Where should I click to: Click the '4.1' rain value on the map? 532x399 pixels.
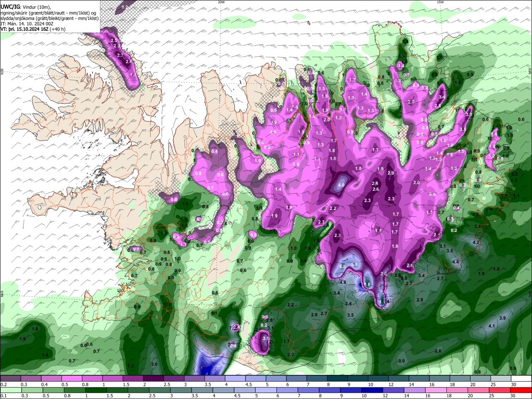pos(492,326)
